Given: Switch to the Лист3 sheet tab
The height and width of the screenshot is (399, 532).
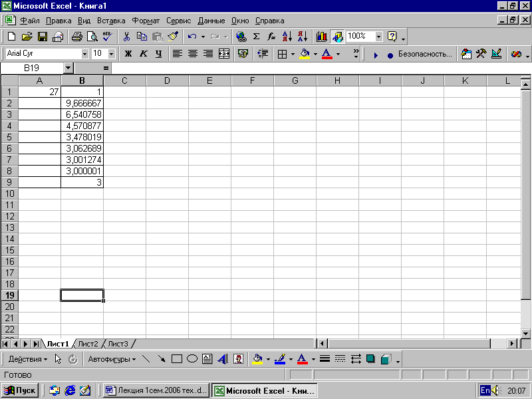Looking at the screenshot, I should click(118, 344).
